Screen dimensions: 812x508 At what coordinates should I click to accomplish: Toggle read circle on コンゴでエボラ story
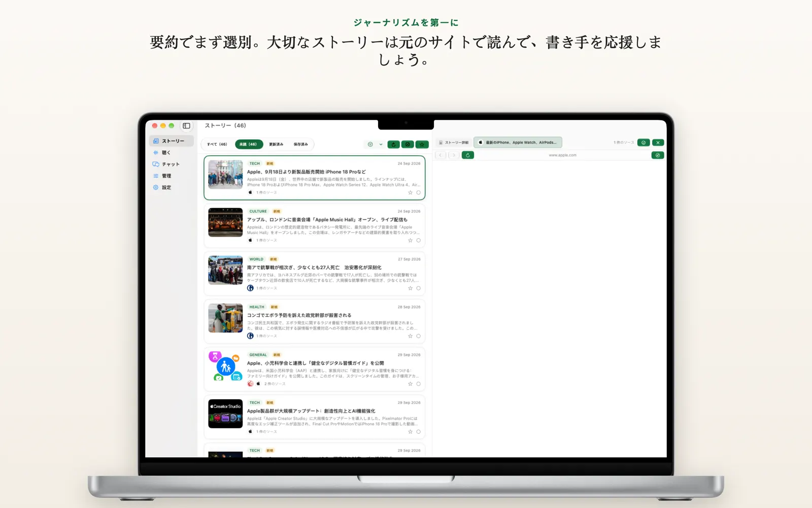tap(419, 336)
